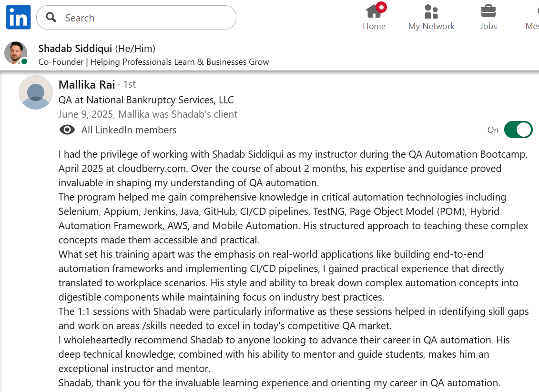The height and width of the screenshot is (392, 539).
Task: Select the "Jobs" text label
Action: click(488, 26)
